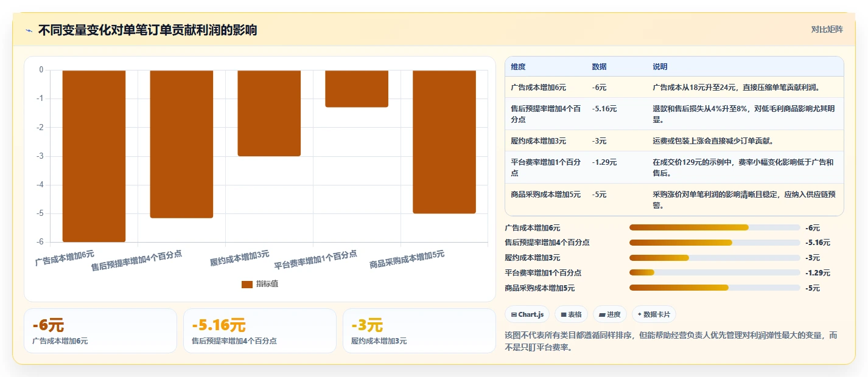Click the 售后预提率增加4个百分点 bar in chart
Image resolution: width=868 pixels, height=377 pixels.
[181, 144]
